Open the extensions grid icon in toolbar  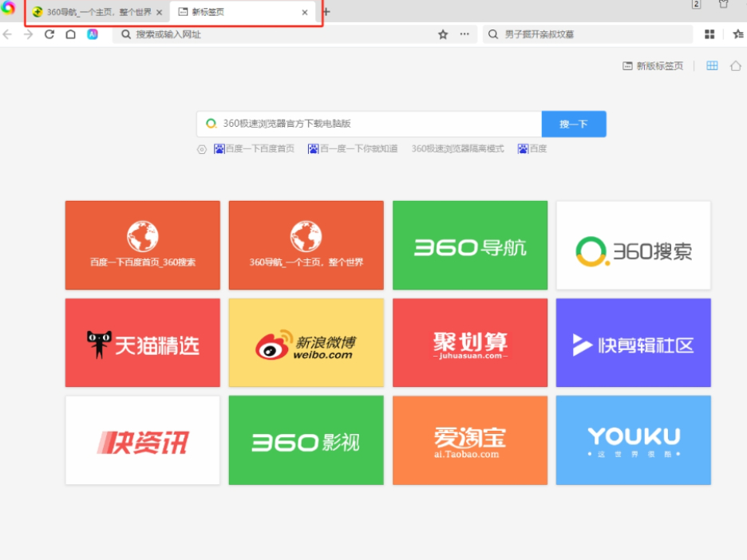(x=709, y=34)
